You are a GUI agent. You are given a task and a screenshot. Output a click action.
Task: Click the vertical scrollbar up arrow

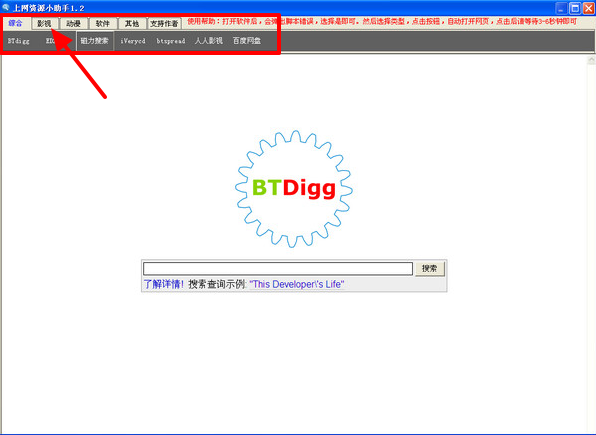pyautogui.click(x=591, y=60)
